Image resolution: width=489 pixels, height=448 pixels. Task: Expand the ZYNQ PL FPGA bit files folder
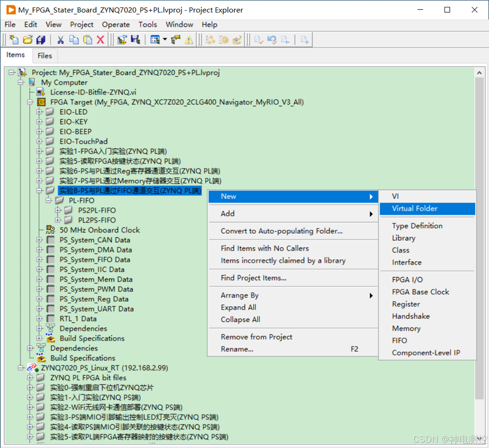pyautogui.click(x=30, y=377)
